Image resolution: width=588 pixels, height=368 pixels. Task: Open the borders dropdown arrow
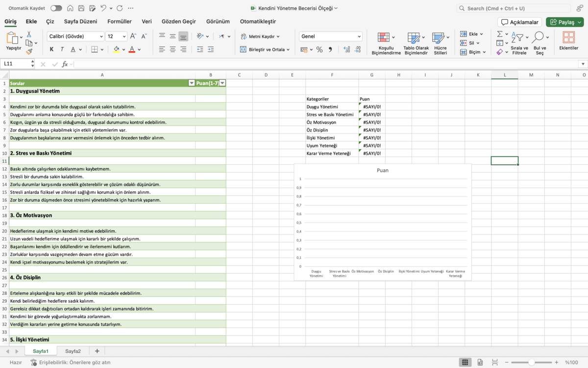click(102, 50)
